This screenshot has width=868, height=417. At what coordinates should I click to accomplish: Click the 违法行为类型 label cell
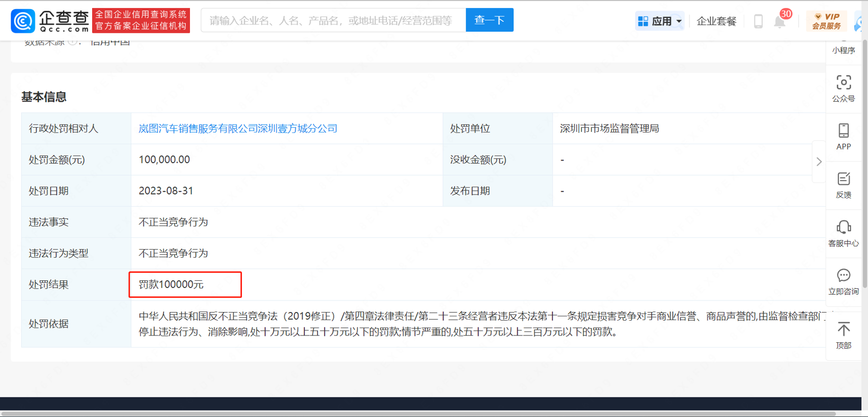click(x=76, y=253)
